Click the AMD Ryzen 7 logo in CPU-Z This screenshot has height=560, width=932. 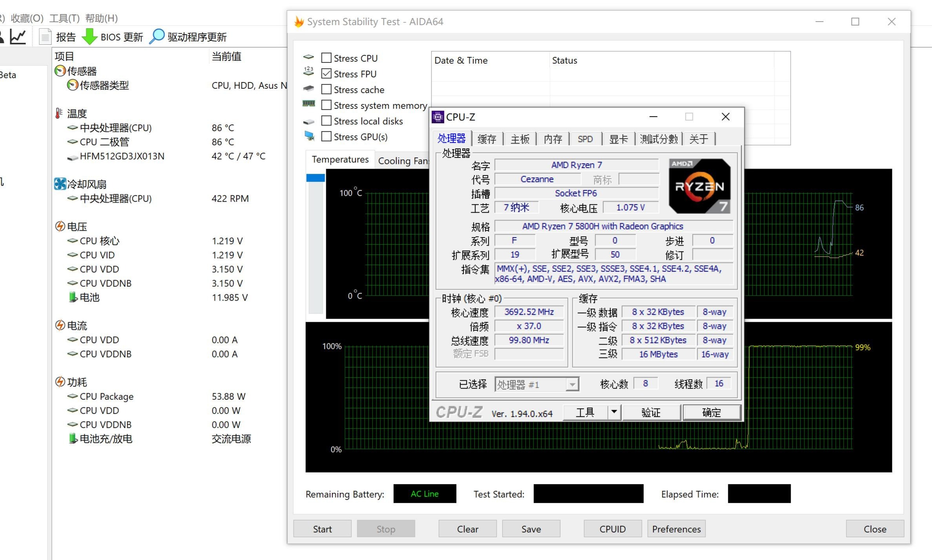coord(700,186)
